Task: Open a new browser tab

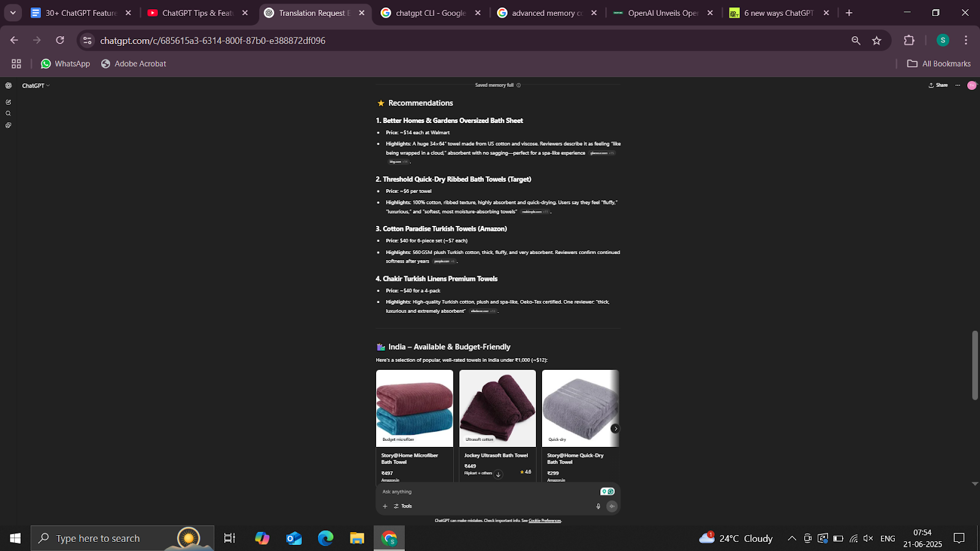Action: click(849, 13)
